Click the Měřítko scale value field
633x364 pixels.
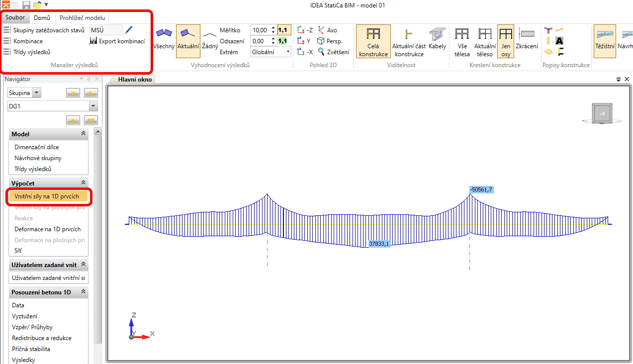click(260, 30)
